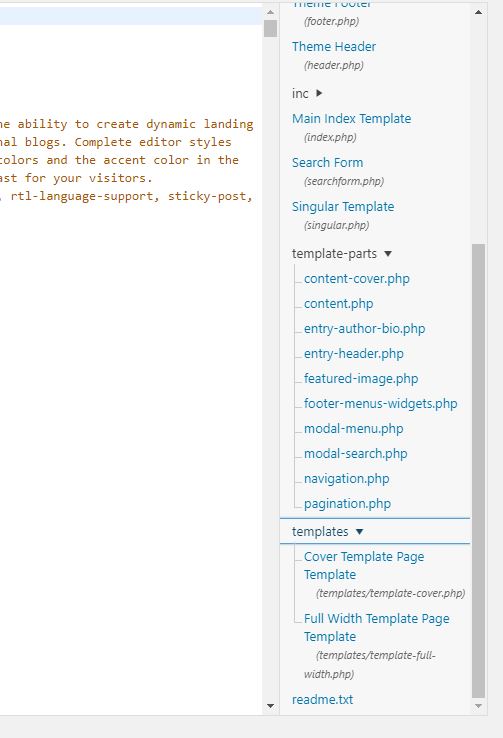The image size is (503, 738).
Task: Expand the inc folder arrow
Action: pyautogui.click(x=319, y=93)
